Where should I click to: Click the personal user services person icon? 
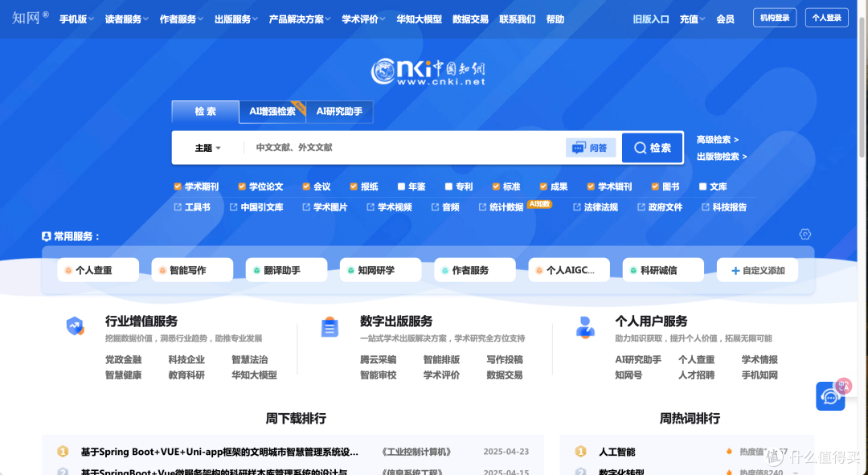[585, 327]
